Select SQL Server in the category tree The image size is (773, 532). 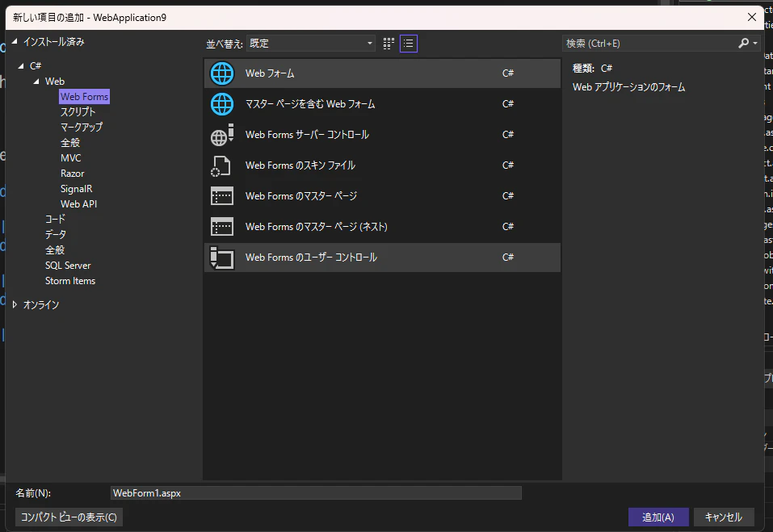coord(68,266)
